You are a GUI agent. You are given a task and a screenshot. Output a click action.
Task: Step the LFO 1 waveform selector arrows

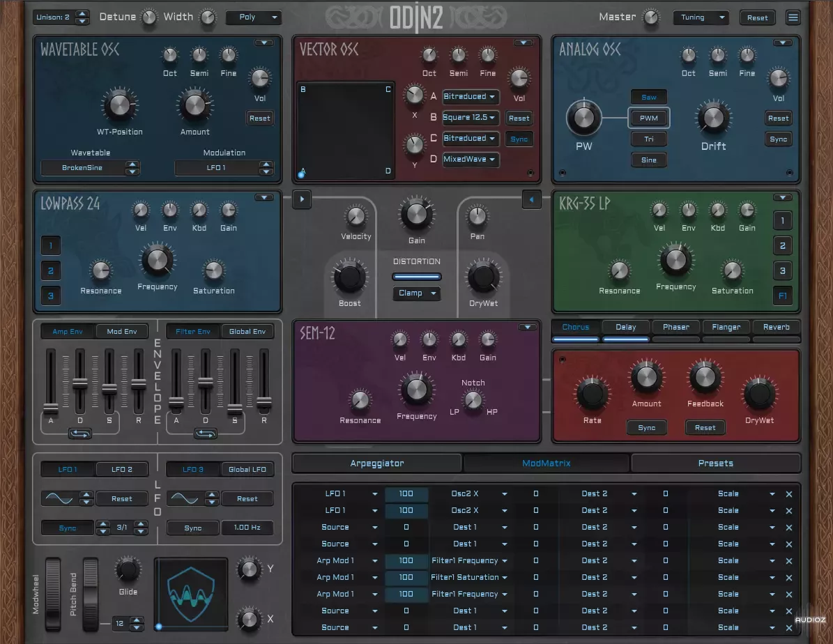point(86,498)
